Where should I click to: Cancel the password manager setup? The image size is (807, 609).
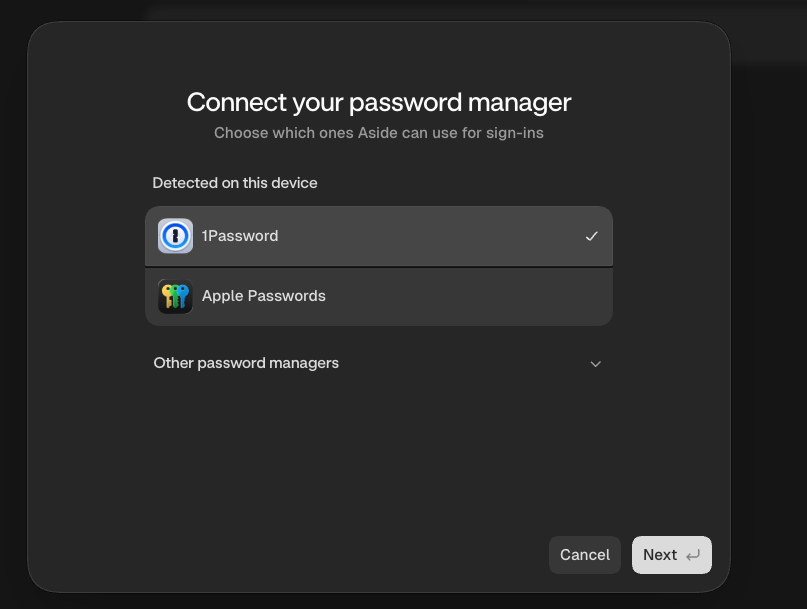585,555
